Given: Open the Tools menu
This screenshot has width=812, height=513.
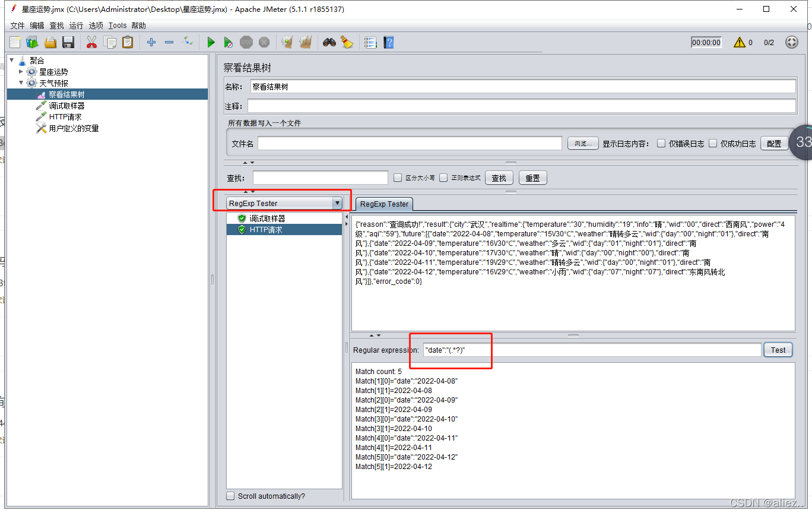Looking at the screenshot, I should tap(118, 26).
